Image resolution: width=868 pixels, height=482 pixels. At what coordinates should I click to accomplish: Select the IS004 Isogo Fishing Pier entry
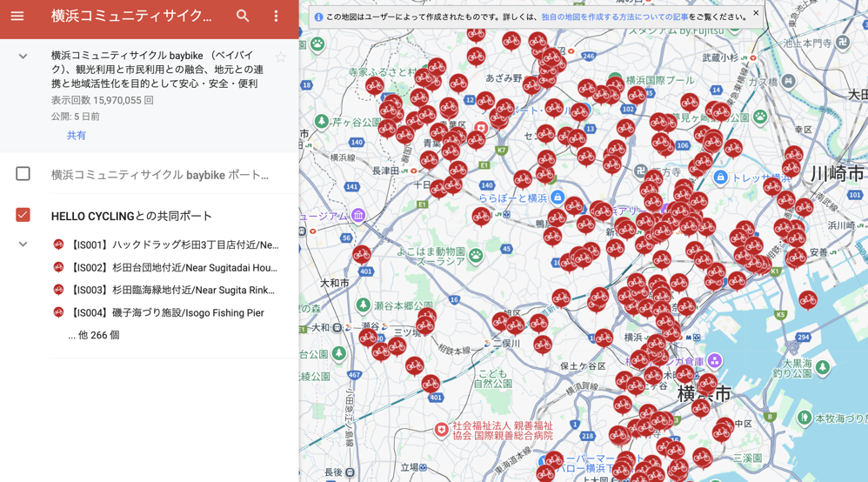[x=167, y=312]
